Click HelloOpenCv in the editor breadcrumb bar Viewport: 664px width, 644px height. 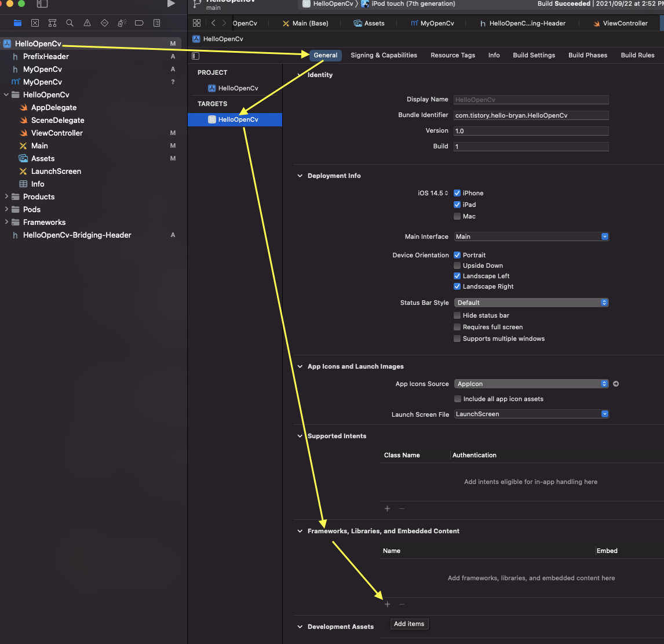[x=218, y=39]
